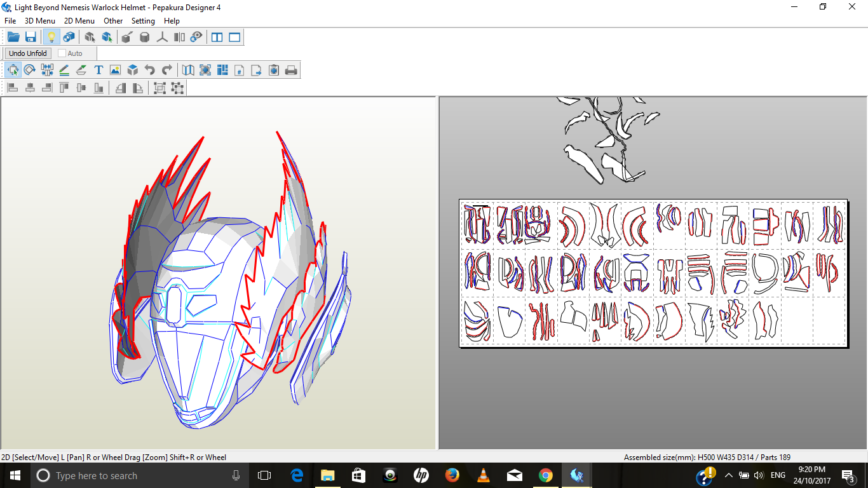This screenshot has width=868, height=488.
Task: Open the Help menu
Action: click(172, 21)
